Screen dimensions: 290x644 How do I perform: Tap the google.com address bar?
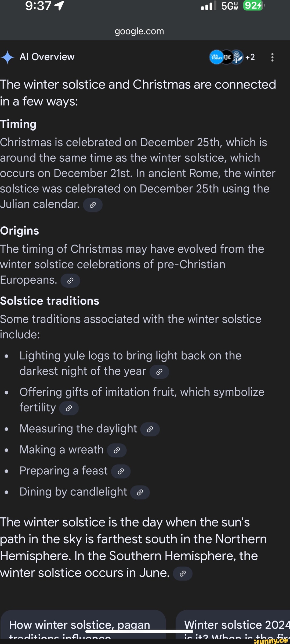pyautogui.click(x=139, y=31)
